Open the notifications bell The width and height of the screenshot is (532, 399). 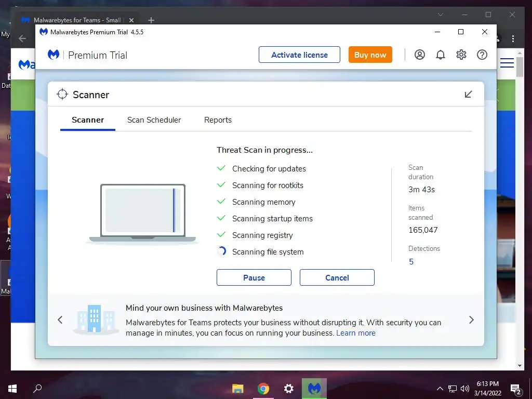[x=441, y=55]
